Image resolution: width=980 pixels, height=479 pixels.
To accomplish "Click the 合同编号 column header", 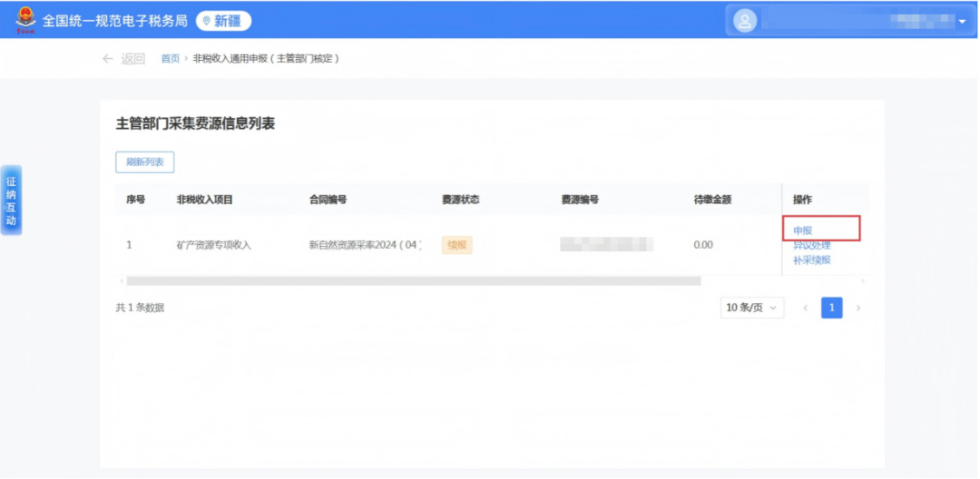I will pyautogui.click(x=328, y=200).
